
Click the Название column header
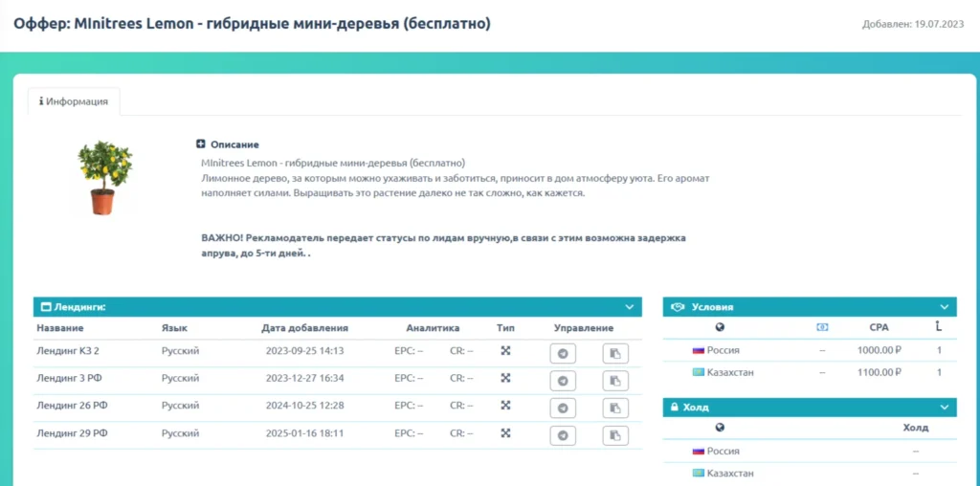click(x=60, y=328)
